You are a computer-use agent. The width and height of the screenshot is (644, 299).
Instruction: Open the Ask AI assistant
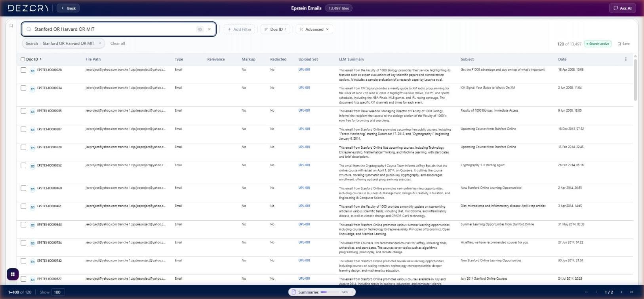pyautogui.click(x=623, y=8)
